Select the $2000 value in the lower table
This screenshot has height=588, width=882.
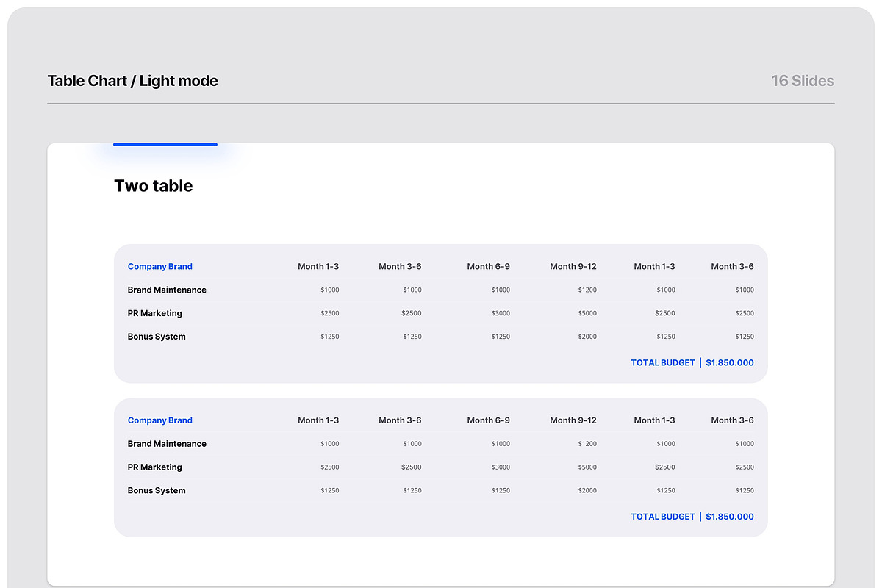[587, 491]
